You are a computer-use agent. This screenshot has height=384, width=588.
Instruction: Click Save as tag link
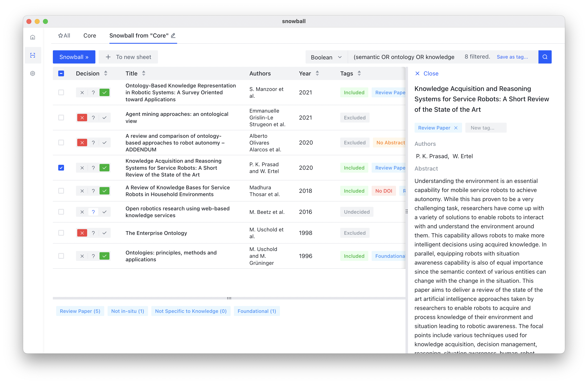(x=512, y=57)
